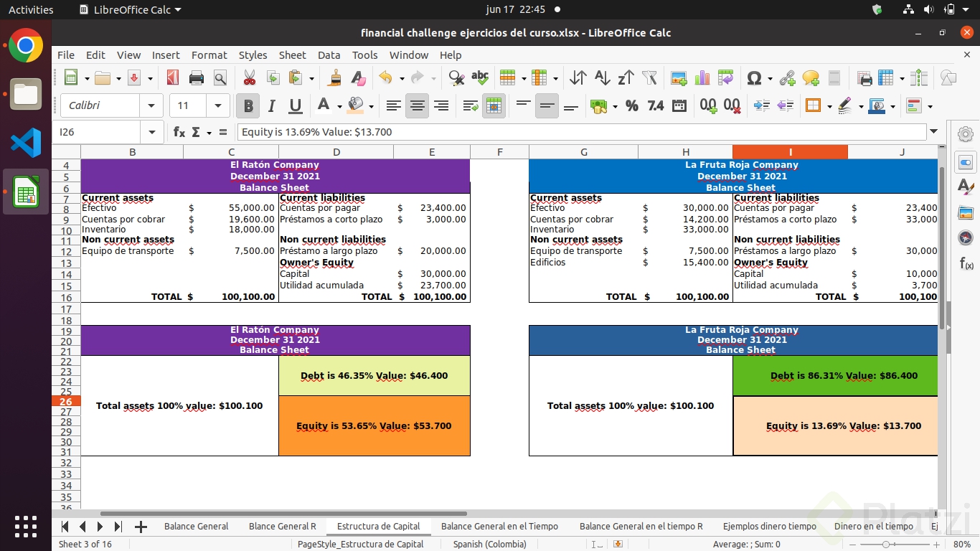Open the font name dropdown

(x=151, y=105)
